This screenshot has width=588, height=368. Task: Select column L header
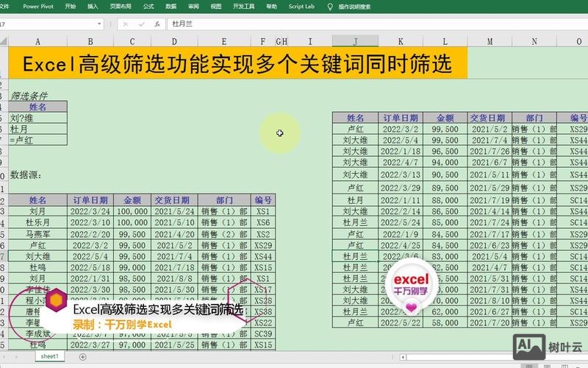[445, 41]
